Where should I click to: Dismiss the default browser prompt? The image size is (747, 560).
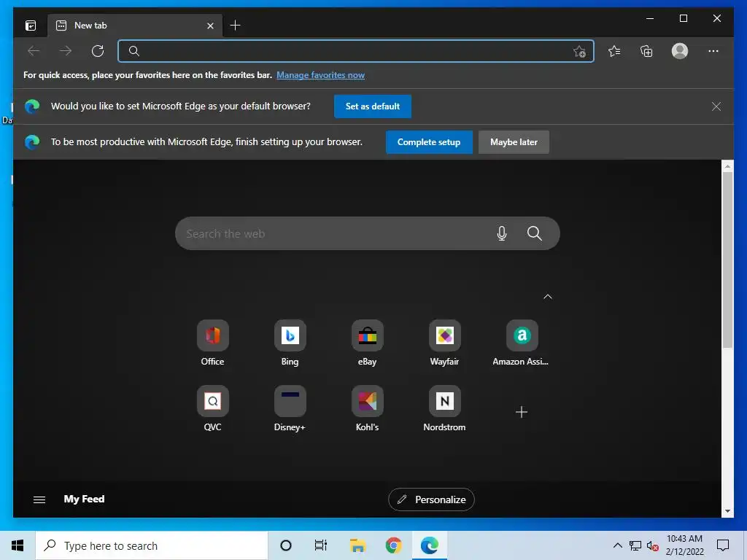[x=716, y=106]
